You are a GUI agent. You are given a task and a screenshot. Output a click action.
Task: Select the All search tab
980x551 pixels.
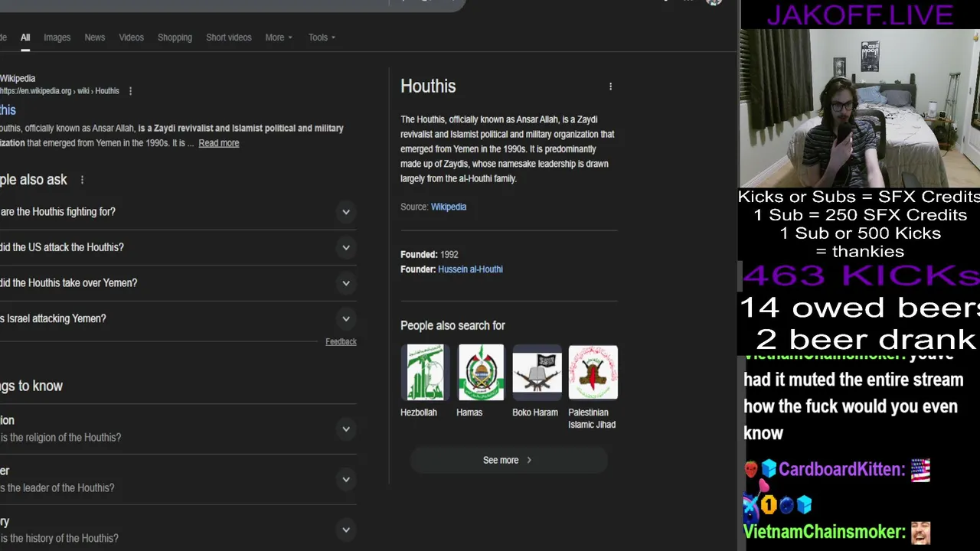pos(25,37)
